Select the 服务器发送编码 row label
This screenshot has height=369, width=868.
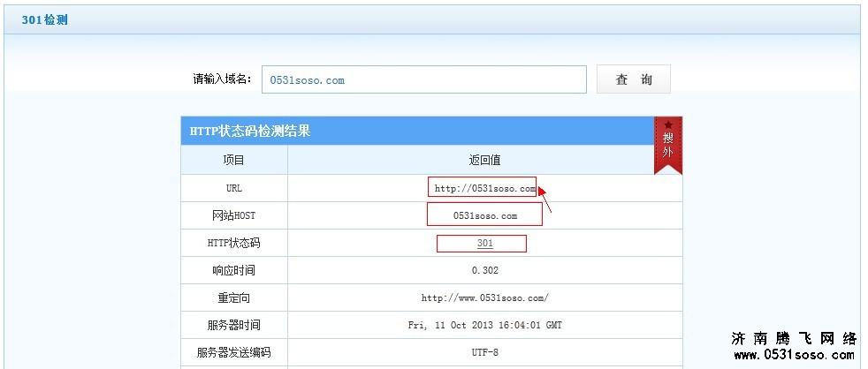pos(233,352)
